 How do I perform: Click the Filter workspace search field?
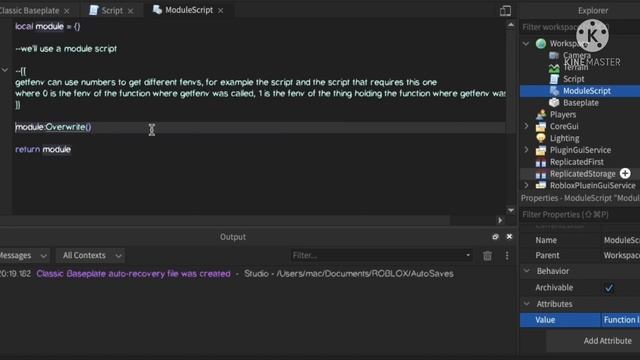[x=580, y=27]
